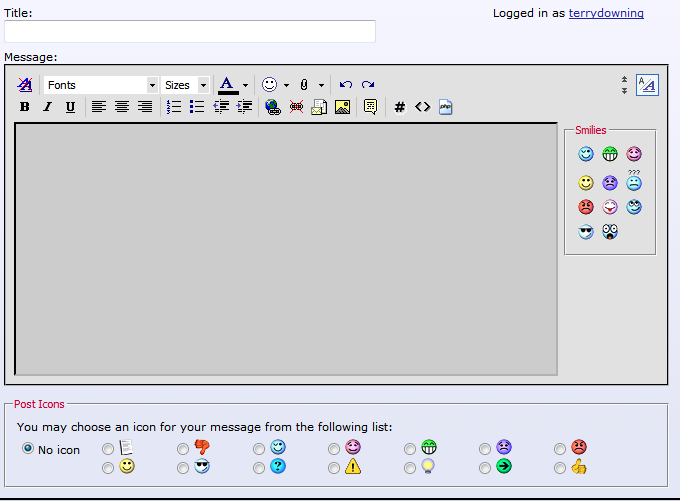Increase indent of text

pos(245,107)
